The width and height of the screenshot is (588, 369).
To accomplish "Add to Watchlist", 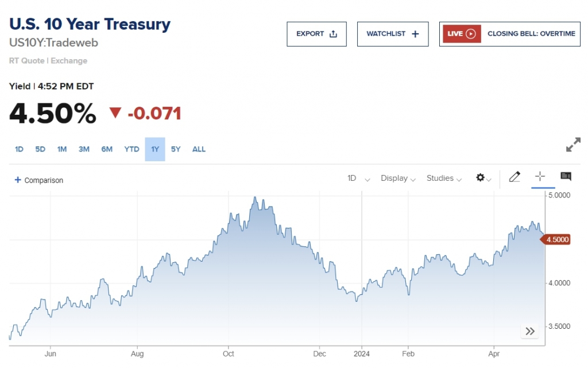I will 393,34.
